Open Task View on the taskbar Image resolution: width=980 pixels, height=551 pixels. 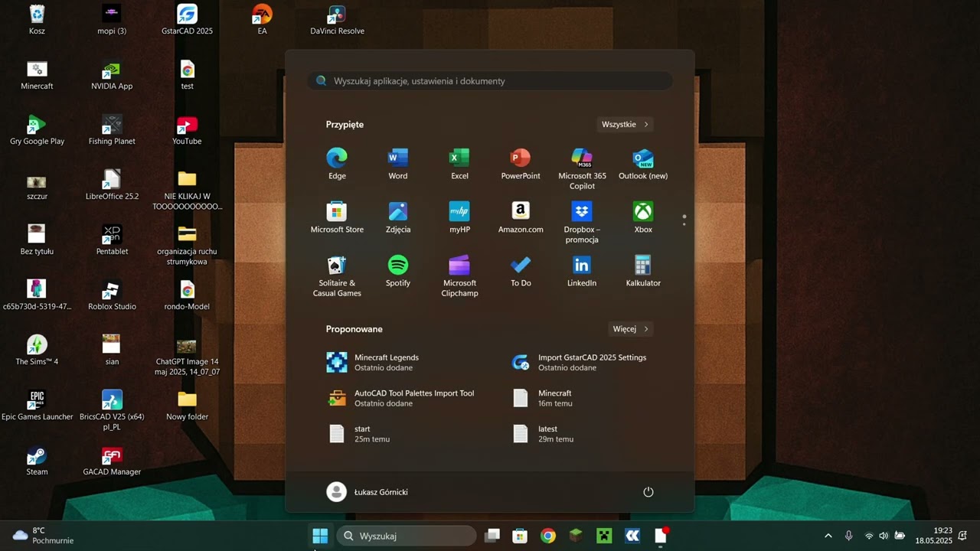point(492,536)
